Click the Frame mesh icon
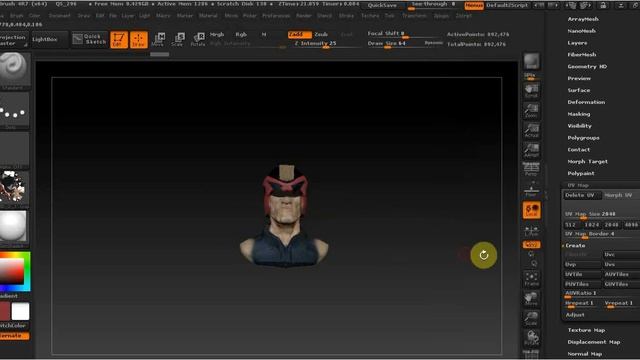 (531, 279)
